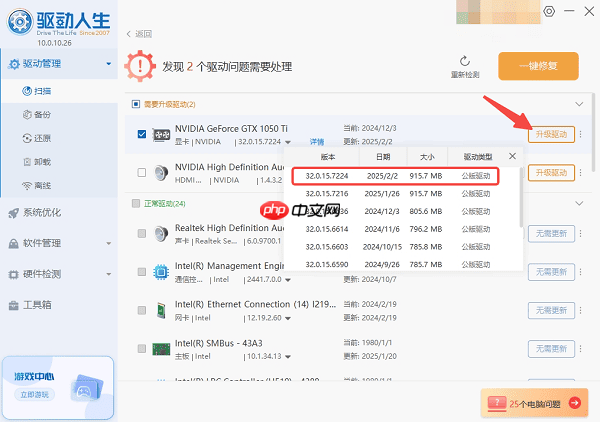Image resolution: width=600 pixels, height=422 pixels.
Task: Select the 扫描 scan item in sidebar
Action: [44, 91]
